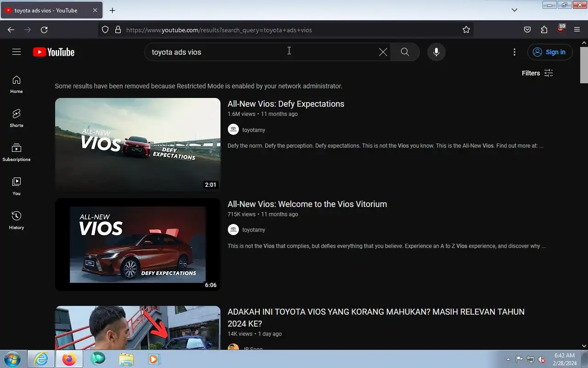Image resolution: width=588 pixels, height=368 pixels.
Task: Bookmark this page with star icon
Action: point(466,30)
